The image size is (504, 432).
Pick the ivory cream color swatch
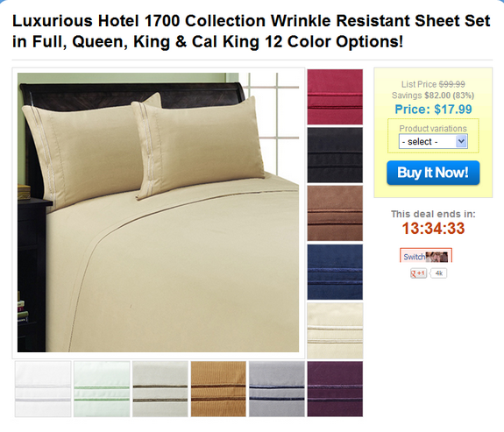click(335, 330)
